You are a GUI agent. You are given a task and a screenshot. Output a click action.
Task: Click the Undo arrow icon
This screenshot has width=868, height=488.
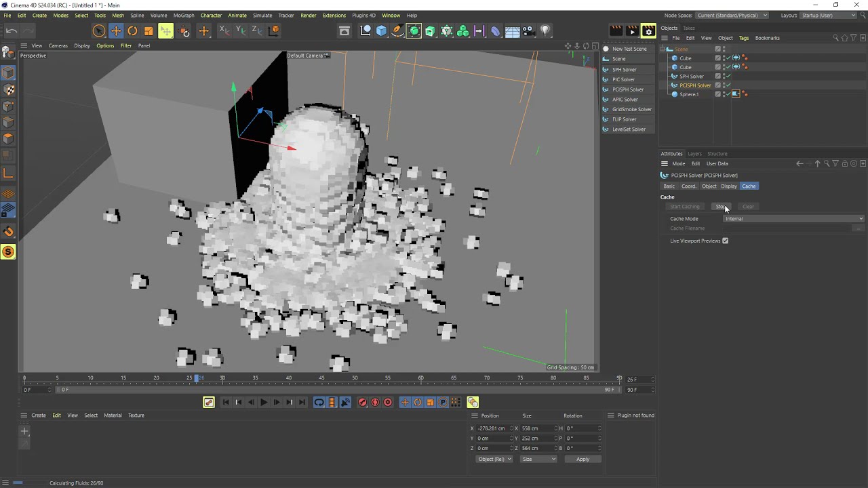click(x=12, y=30)
